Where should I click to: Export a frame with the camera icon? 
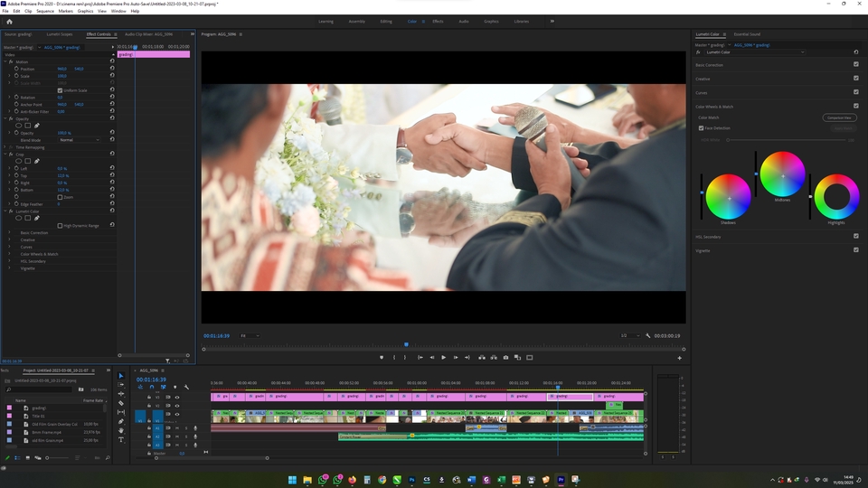(x=505, y=358)
